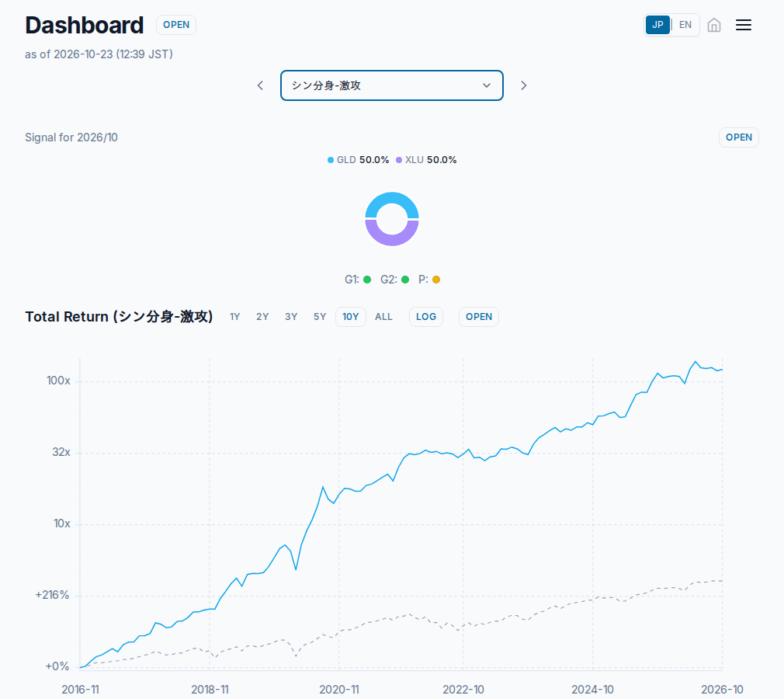Switch language to JP
784x699 pixels.
(x=657, y=25)
